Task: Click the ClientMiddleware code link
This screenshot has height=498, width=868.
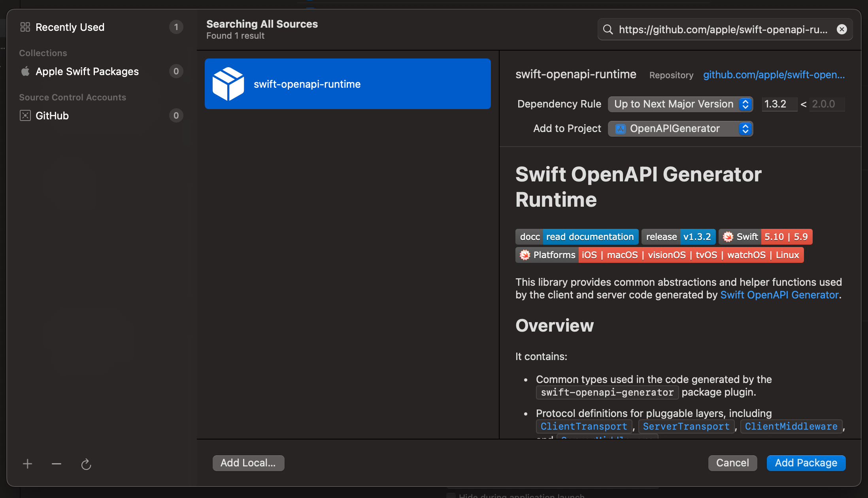Action: pyautogui.click(x=791, y=426)
